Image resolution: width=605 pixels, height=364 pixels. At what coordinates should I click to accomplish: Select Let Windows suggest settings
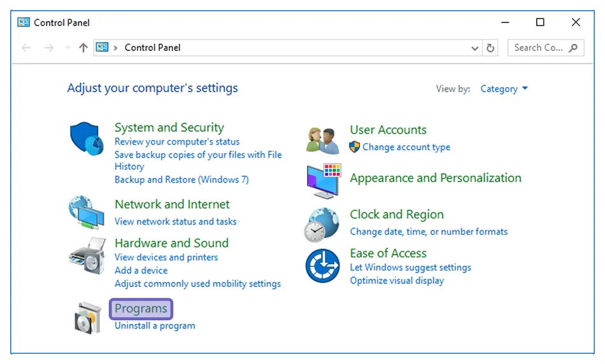pyautogui.click(x=410, y=267)
